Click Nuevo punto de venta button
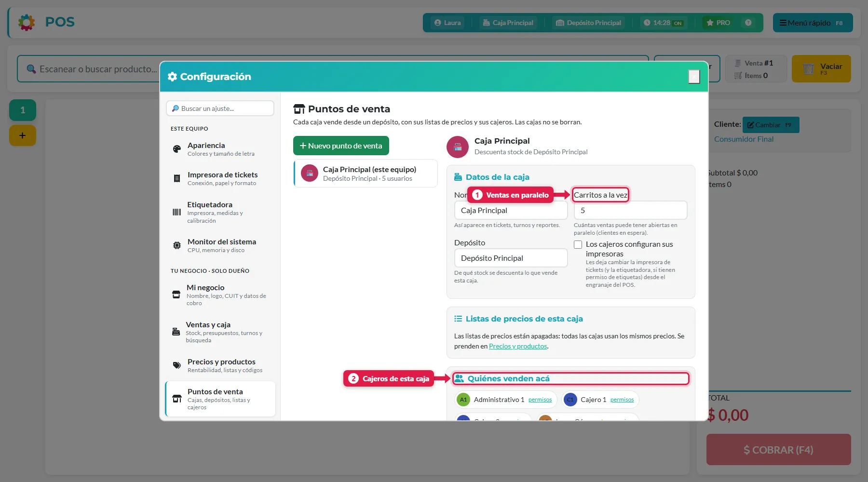Image resolution: width=868 pixels, height=482 pixels. 341,146
